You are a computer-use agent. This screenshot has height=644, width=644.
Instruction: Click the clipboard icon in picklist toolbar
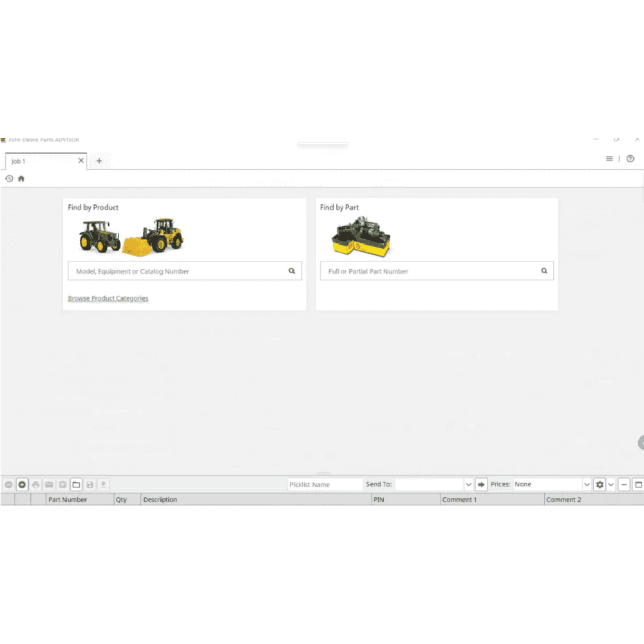click(63, 485)
